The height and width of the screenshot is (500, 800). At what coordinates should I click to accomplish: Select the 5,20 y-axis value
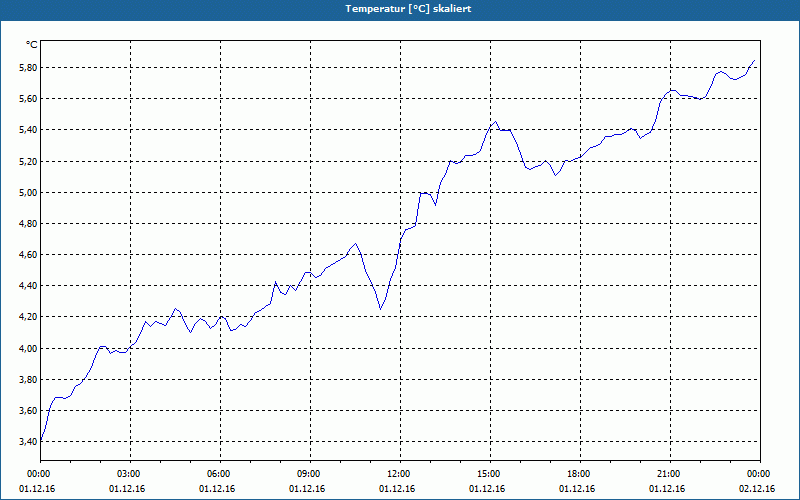(28, 161)
